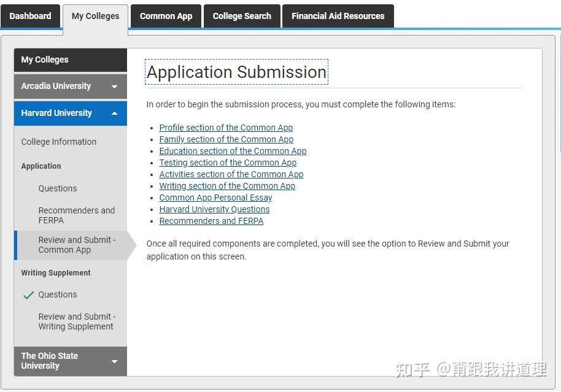Select College Information in the sidebar

(x=58, y=142)
